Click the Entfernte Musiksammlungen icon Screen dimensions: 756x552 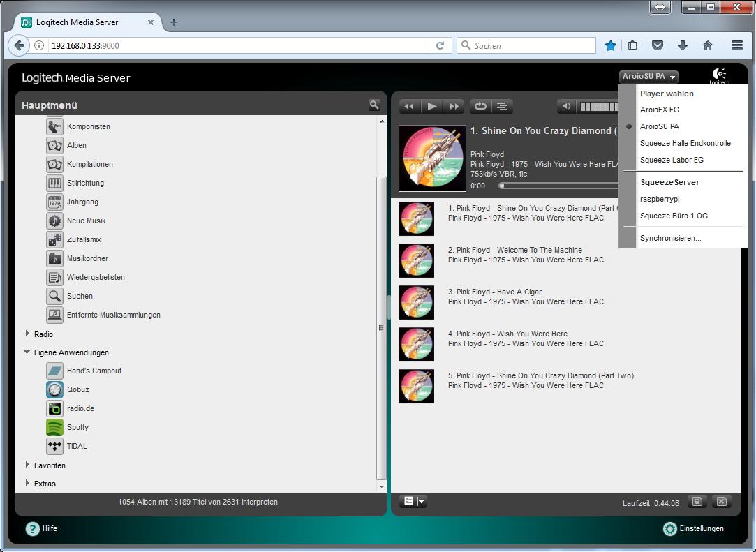pyautogui.click(x=54, y=314)
